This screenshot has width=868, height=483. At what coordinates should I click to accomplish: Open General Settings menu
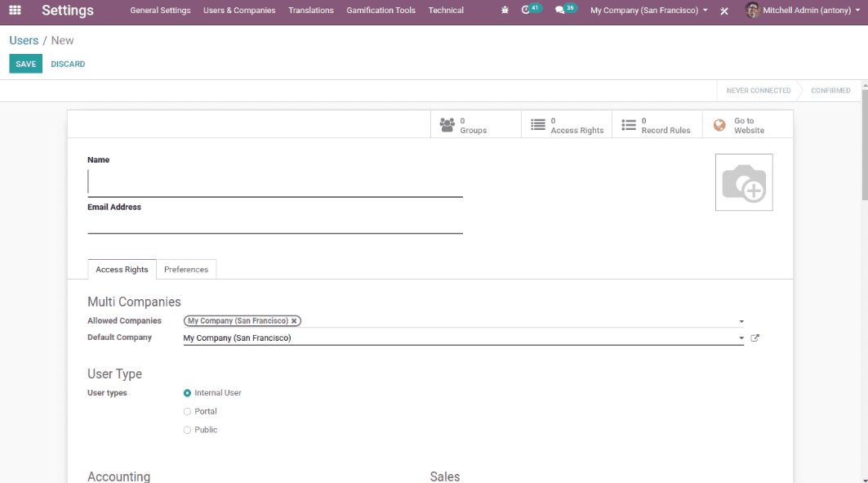(x=161, y=10)
